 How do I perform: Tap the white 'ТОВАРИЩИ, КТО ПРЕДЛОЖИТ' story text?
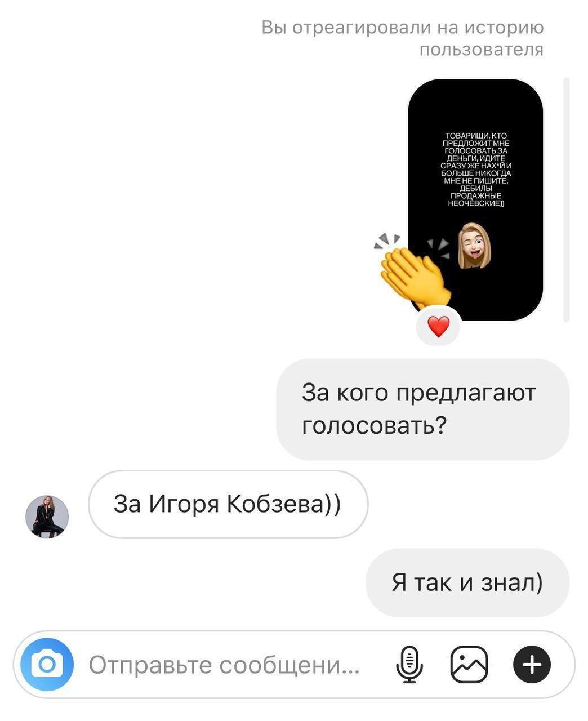476,170
